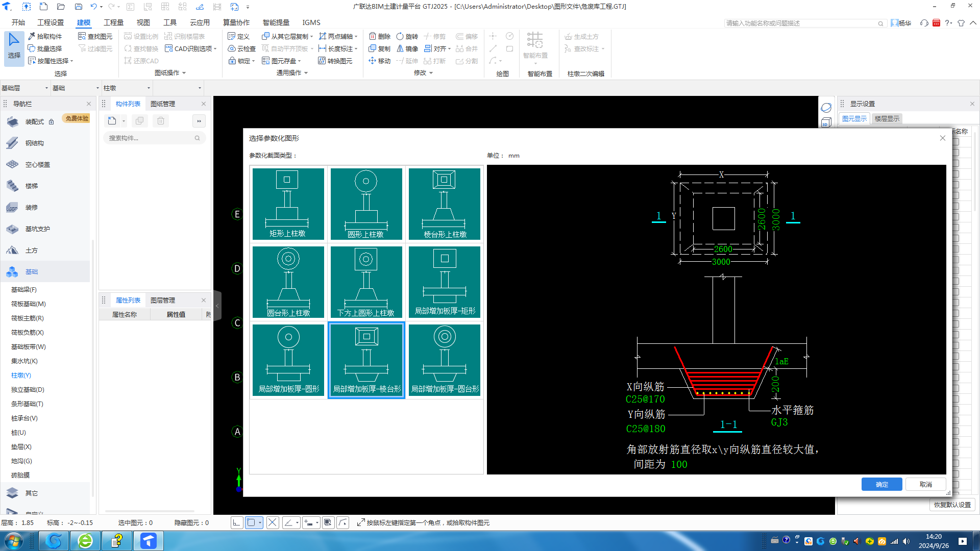Select 筏板基础(M) in the navigation tree
Viewport: 980px width, 551px height.
pyautogui.click(x=29, y=304)
